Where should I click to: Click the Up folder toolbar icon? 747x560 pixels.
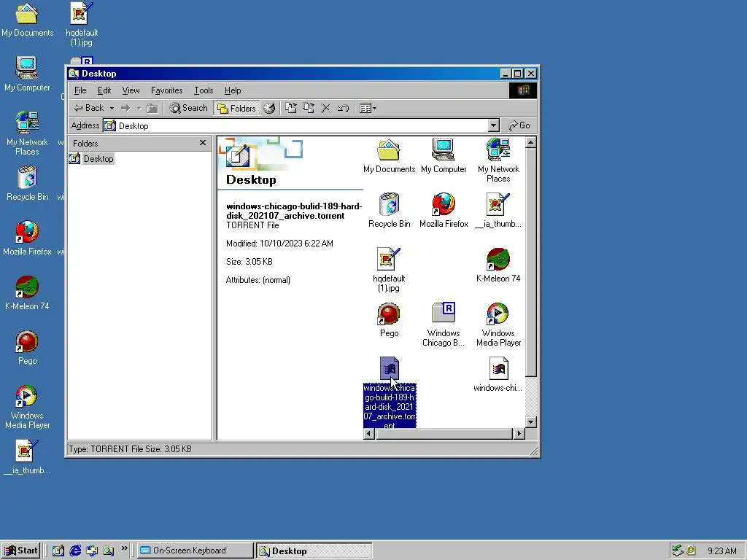click(x=152, y=109)
